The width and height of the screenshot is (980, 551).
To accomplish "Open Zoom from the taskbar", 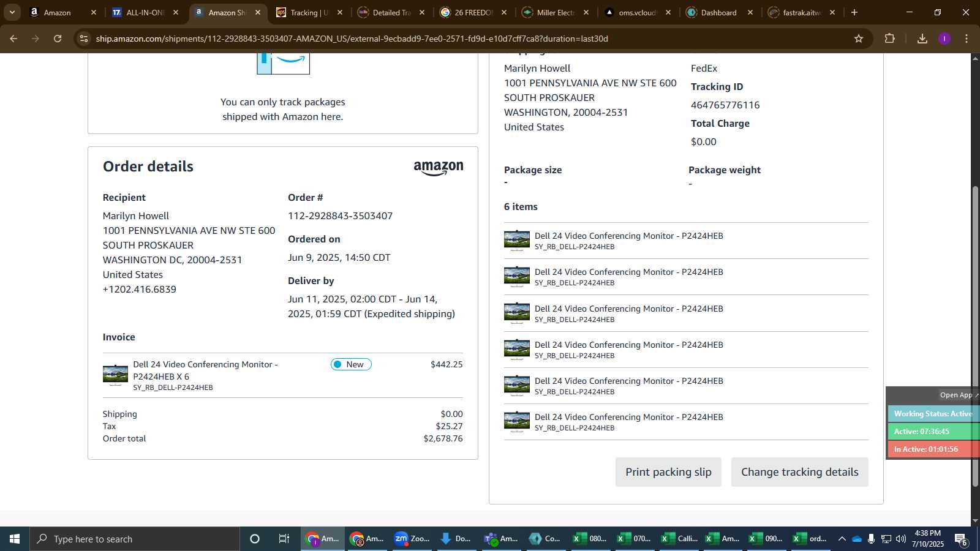I will (412, 539).
